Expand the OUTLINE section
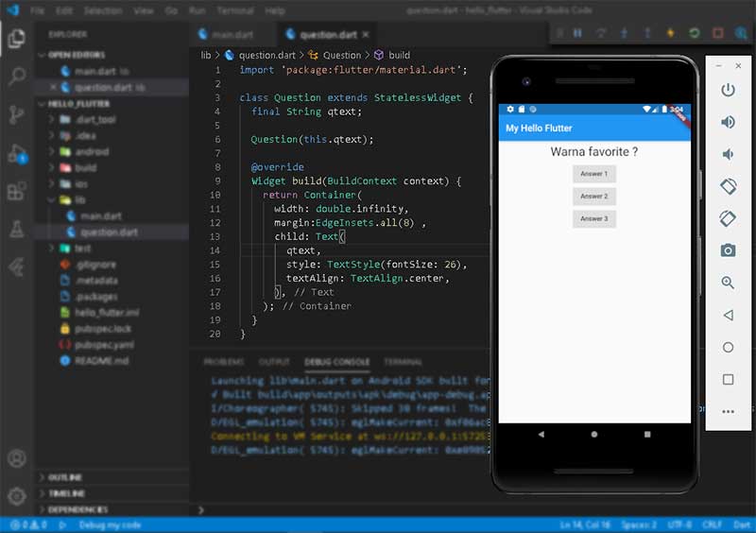The image size is (756, 533). (65, 477)
